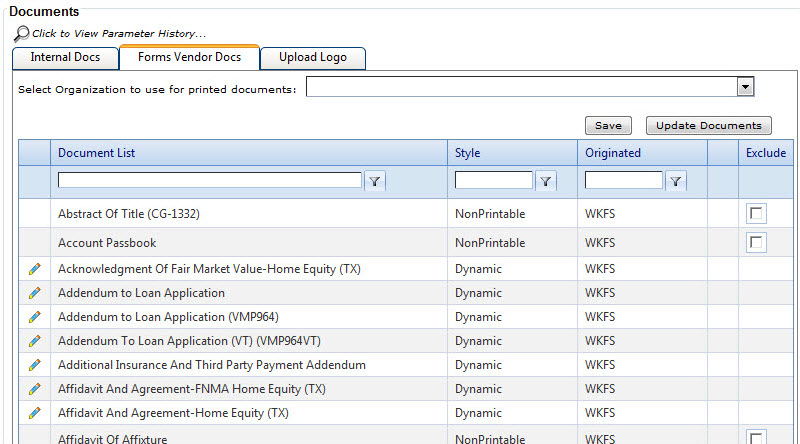Viewport: 800px width, 444px height.
Task: Click WKFS originator of Account Passbook row
Action: tap(600, 243)
